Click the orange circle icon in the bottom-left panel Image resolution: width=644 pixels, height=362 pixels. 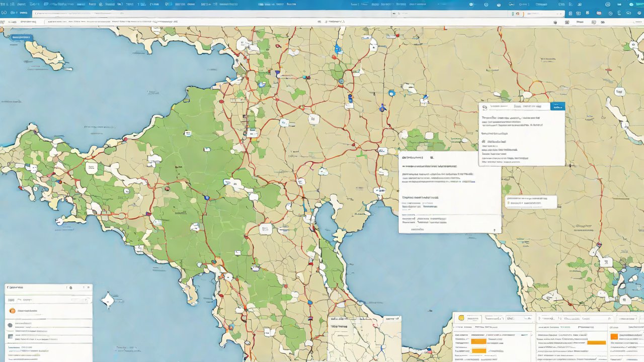tap(13, 311)
